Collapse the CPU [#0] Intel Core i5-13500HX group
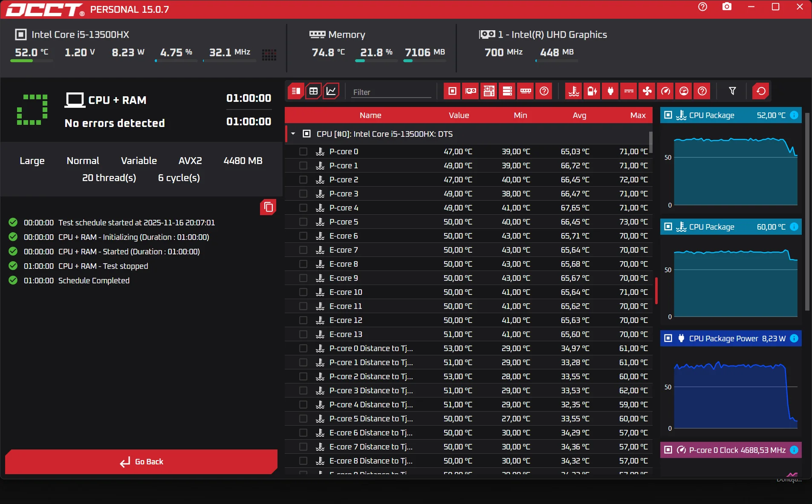812x504 pixels. [293, 134]
